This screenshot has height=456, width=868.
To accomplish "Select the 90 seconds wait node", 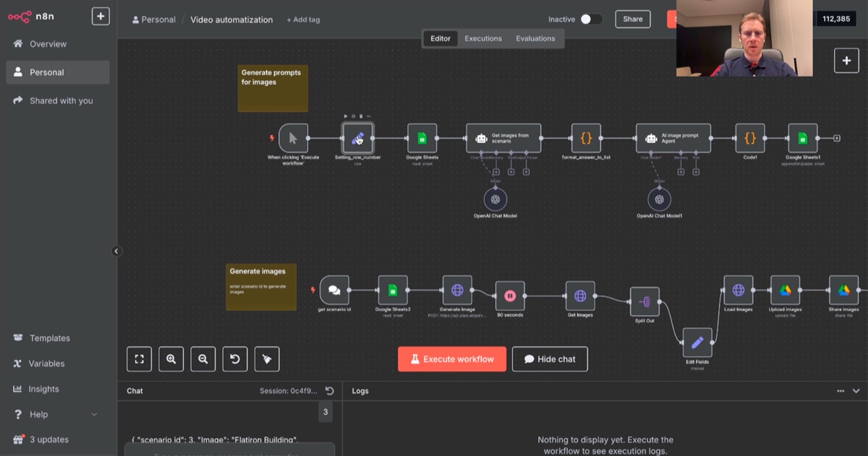I will 510,296.
